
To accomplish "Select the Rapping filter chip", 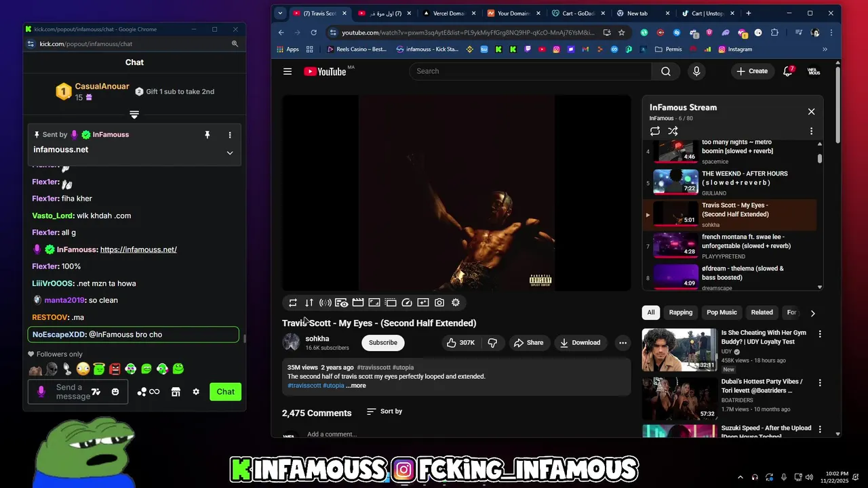I will (x=681, y=312).
